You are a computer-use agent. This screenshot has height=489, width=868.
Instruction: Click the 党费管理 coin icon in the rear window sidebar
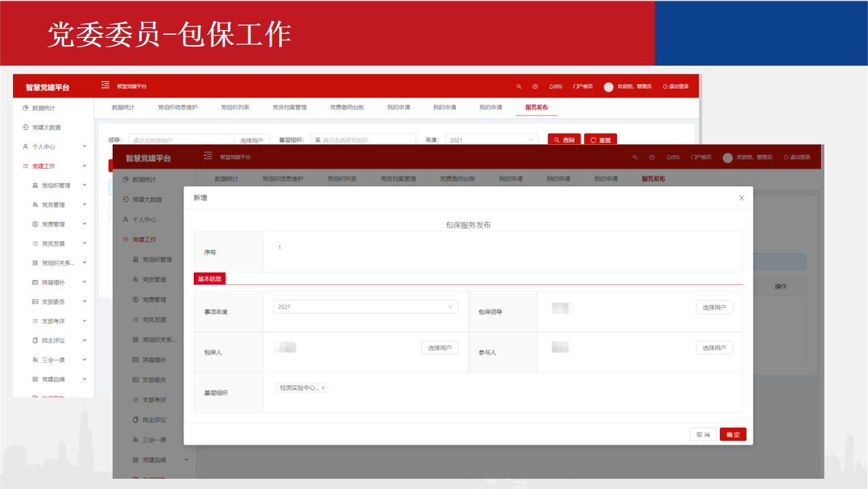coord(35,224)
